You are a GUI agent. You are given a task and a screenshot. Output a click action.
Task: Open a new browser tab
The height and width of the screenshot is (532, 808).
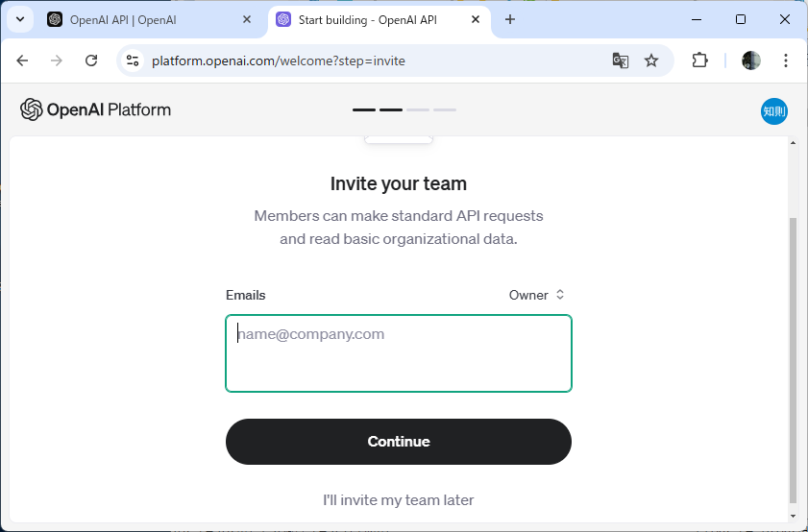pyautogui.click(x=509, y=19)
